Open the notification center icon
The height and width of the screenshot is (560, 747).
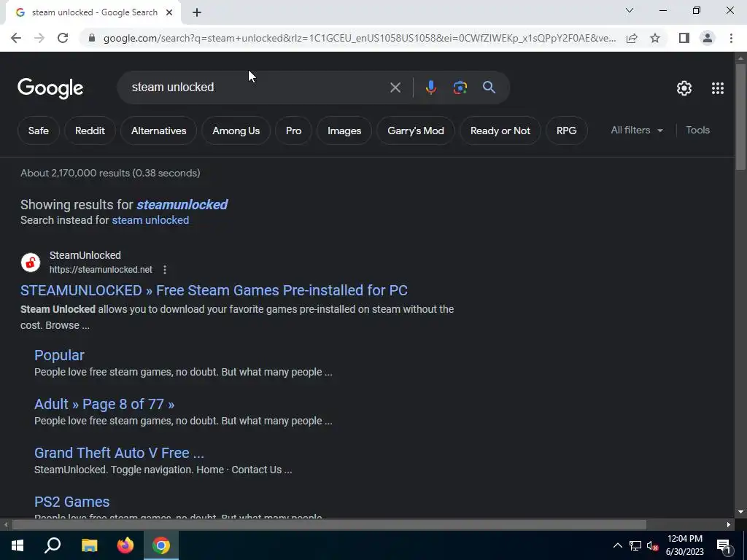(724, 547)
